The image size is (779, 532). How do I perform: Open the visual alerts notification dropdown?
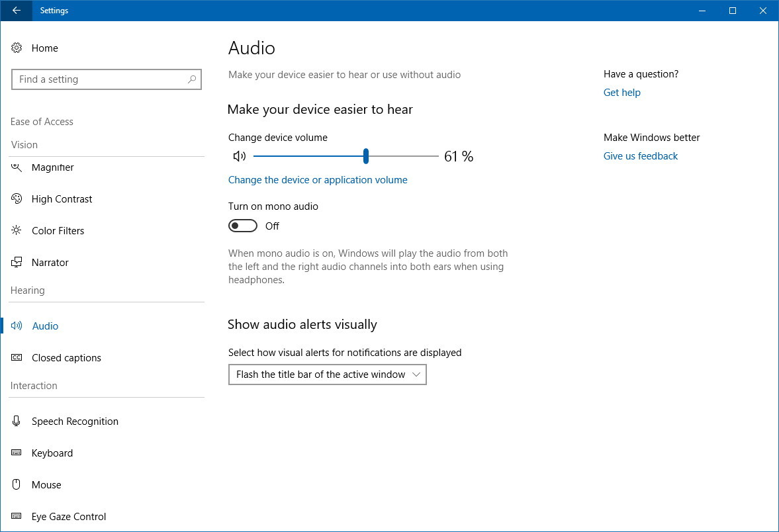tap(328, 375)
